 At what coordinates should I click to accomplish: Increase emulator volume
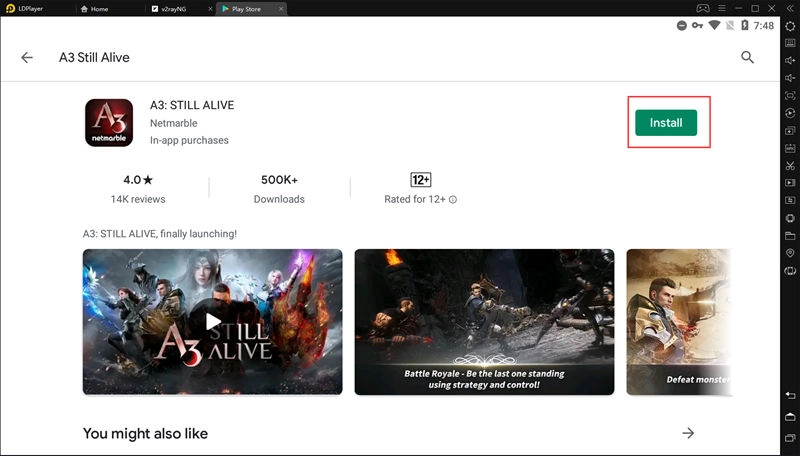pos(790,61)
